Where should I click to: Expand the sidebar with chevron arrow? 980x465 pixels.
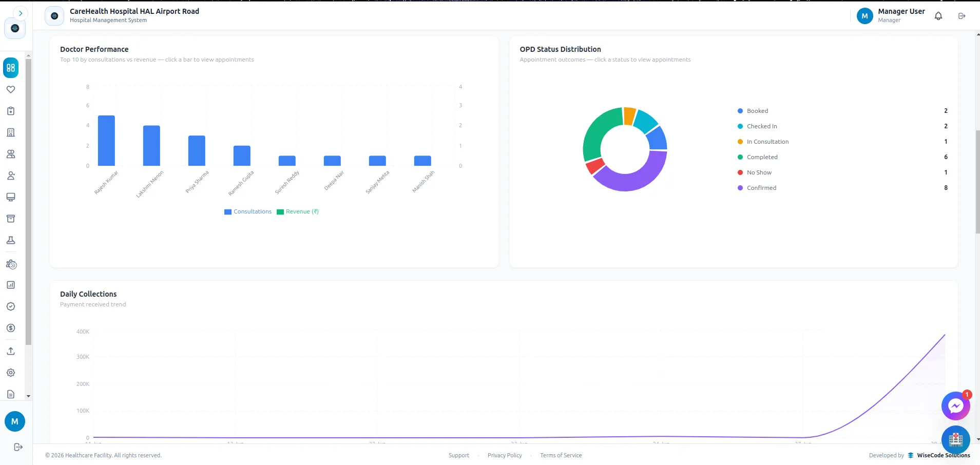coord(20,13)
